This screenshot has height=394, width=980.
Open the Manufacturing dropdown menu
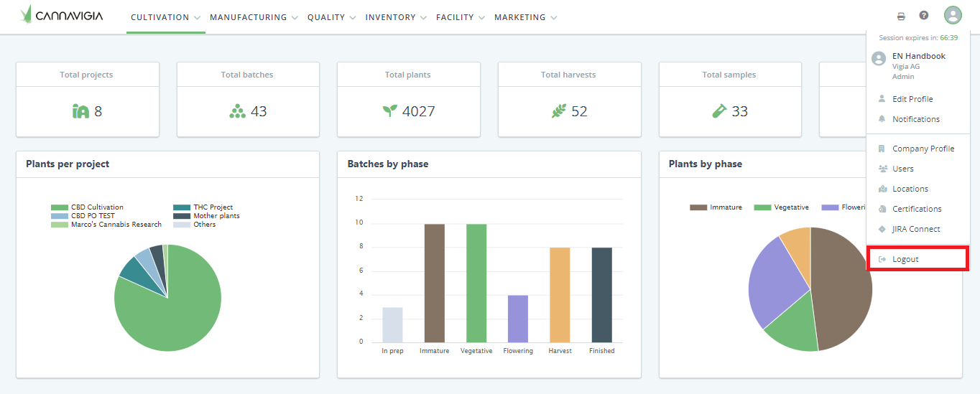tap(254, 17)
